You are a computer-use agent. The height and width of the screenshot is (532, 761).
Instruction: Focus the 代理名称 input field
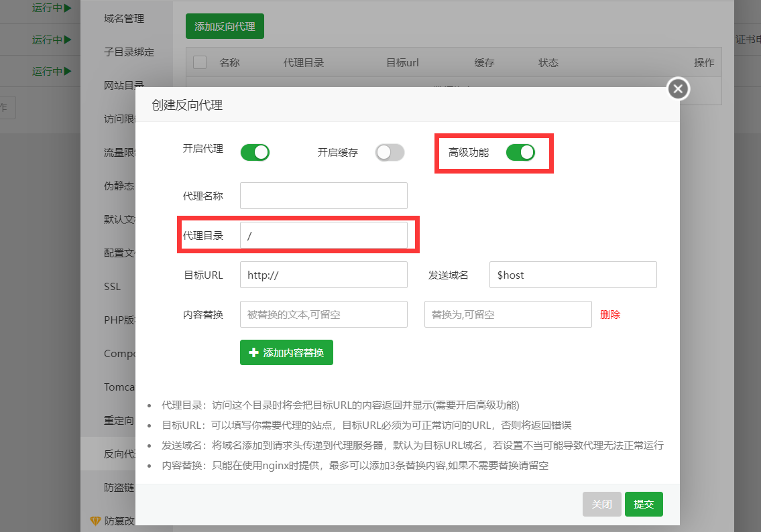[x=324, y=196]
